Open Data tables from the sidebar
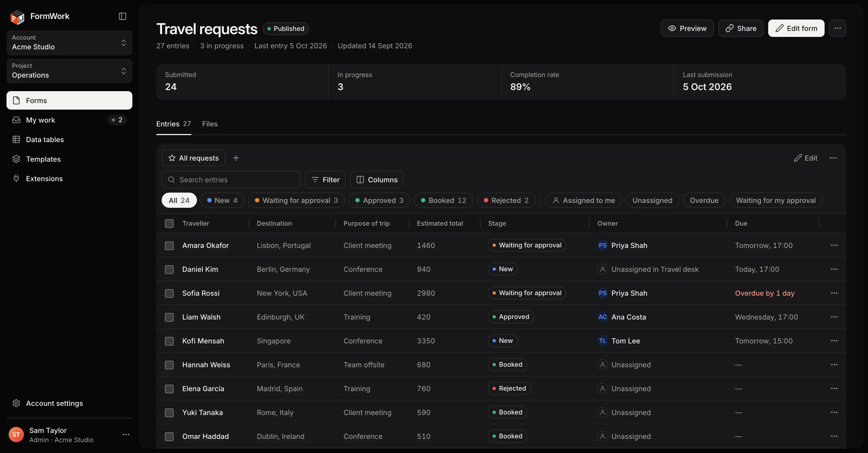This screenshot has height=453, width=868. click(x=69, y=139)
